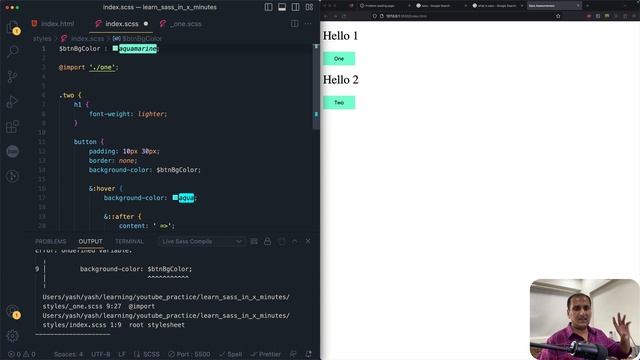Click the Hello 1 heading on the page
Screen dimensions: 640x360
point(340,36)
